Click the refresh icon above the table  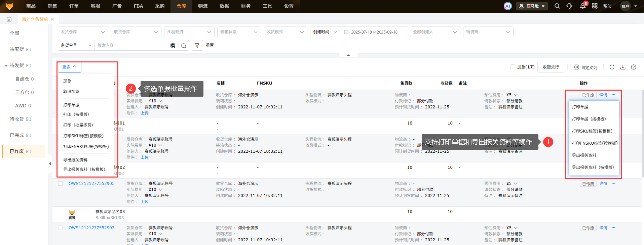pos(612,67)
